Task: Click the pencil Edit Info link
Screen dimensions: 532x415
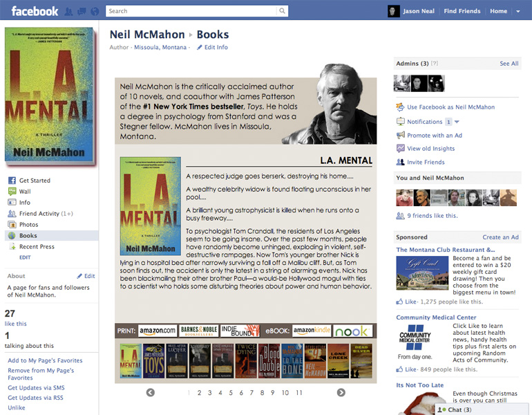Action: click(212, 47)
